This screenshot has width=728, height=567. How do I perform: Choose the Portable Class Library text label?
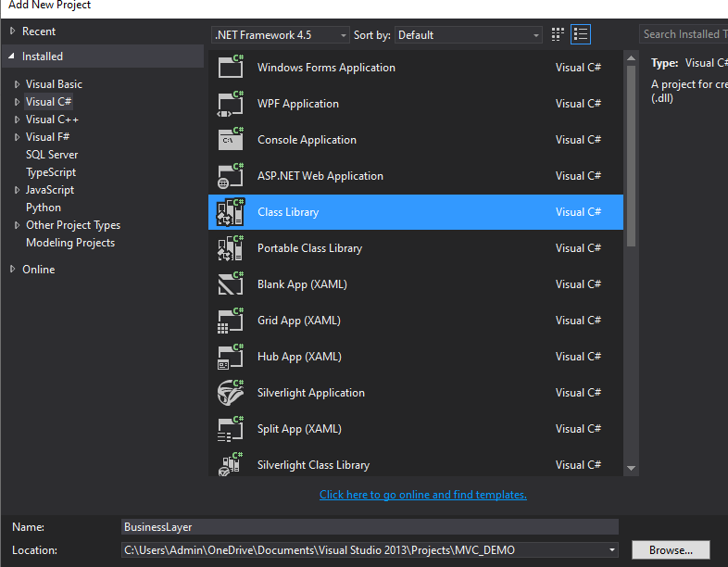309,248
